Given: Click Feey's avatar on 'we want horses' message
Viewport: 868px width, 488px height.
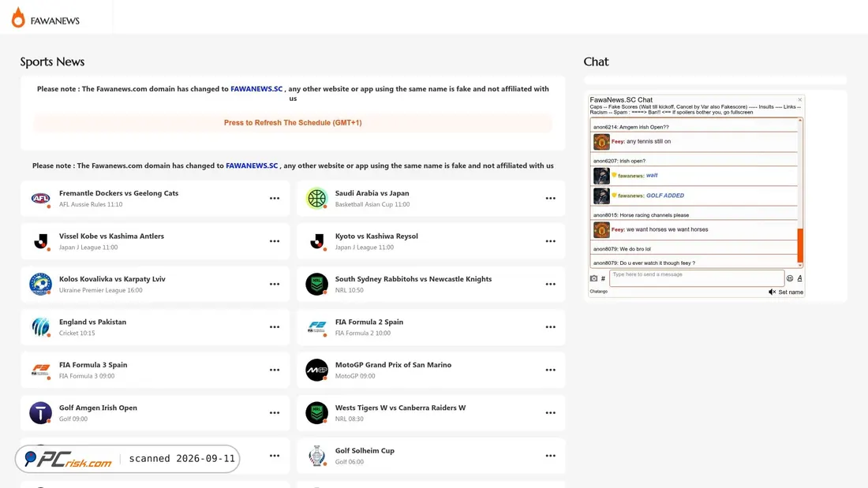Looking at the screenshot, I should pos(601,229).
